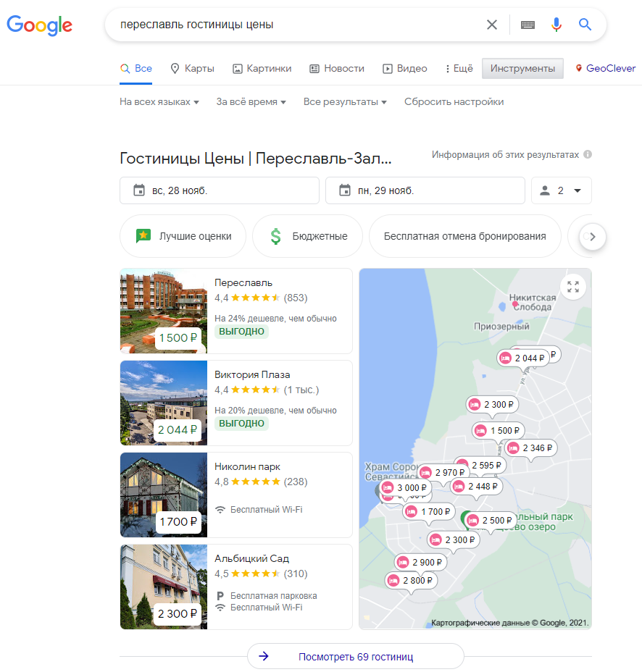Viewport: 642px width, 672px height.
Task: Click the 2 044 ₽ map pin
Action: 523,358
